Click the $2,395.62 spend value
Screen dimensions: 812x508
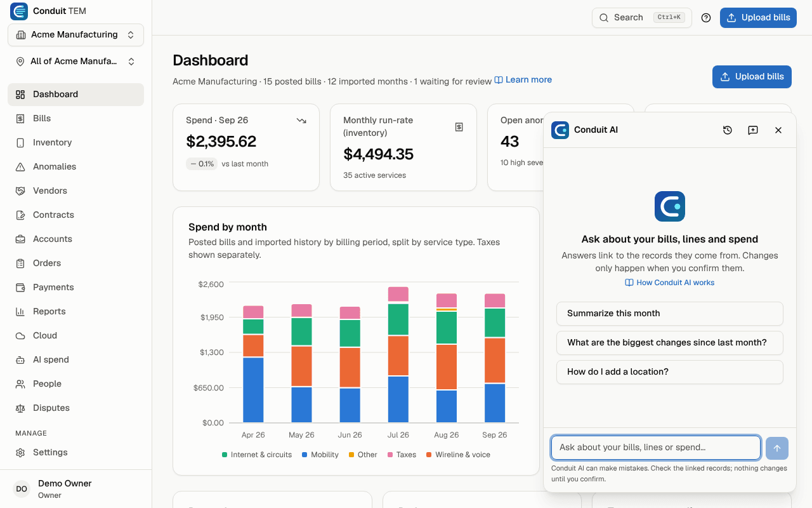click(221, 142)
